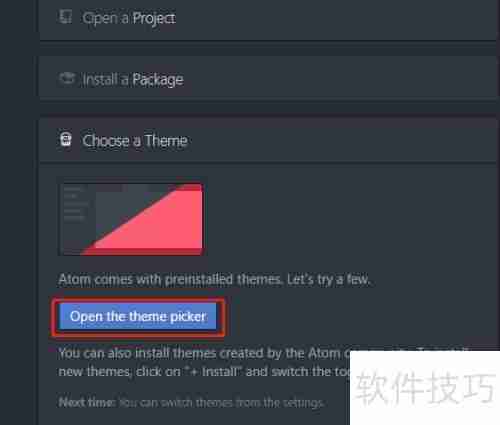This screenshot has width=500, height=425.
Task: Expand the Open a Project section
Action: pos(268,19)
